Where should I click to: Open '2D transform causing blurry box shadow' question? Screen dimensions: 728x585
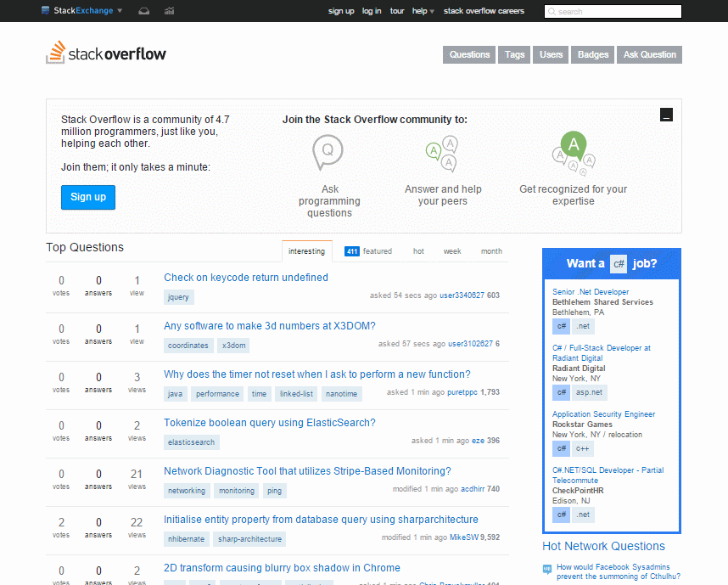tap(282, 567)
